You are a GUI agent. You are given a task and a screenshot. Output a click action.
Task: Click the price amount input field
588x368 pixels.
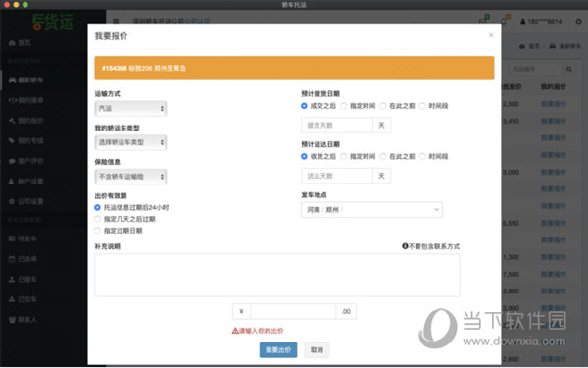coord(293,311)
